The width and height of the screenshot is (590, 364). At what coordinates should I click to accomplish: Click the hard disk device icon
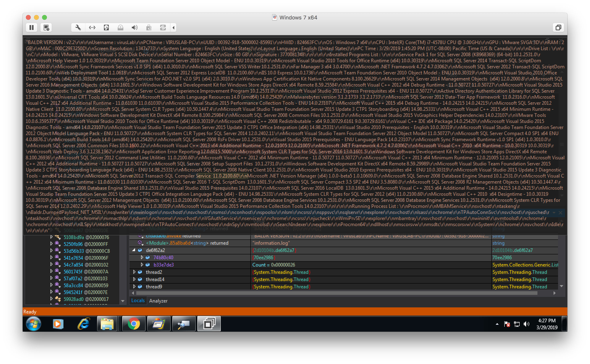pos(106,28)
